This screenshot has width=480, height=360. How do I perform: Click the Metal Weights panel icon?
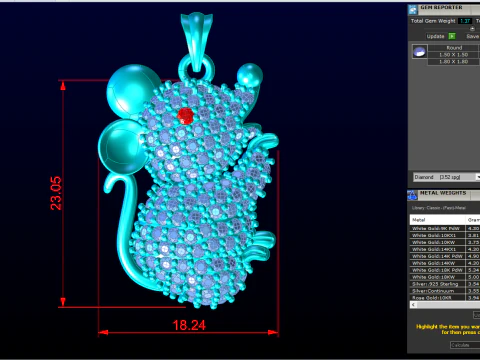(x=412, y=195)
